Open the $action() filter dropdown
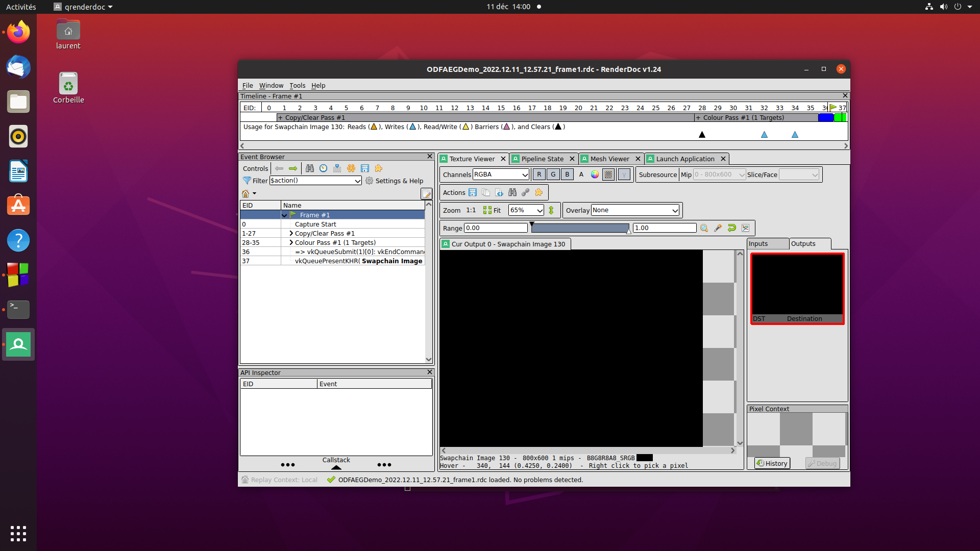980x551 pixels. coord(315,181)
